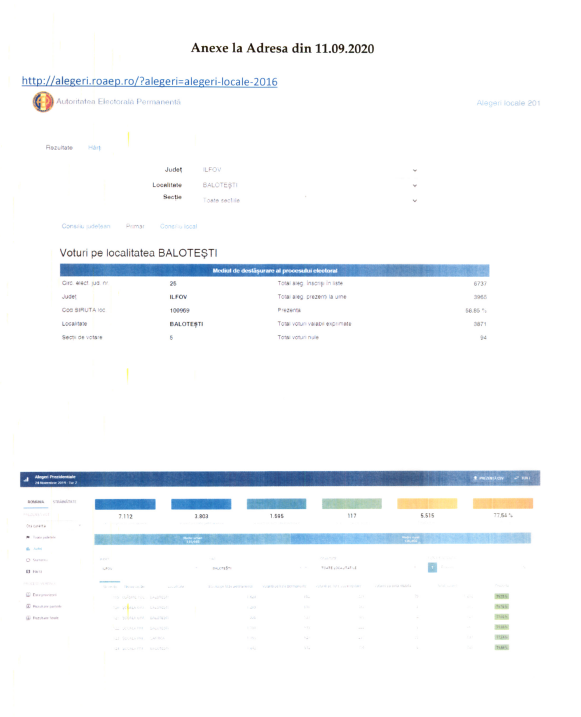
Task: Click the bar chart icon beside Alegeri Prezidentiale
Action: (x=27, y=479)
